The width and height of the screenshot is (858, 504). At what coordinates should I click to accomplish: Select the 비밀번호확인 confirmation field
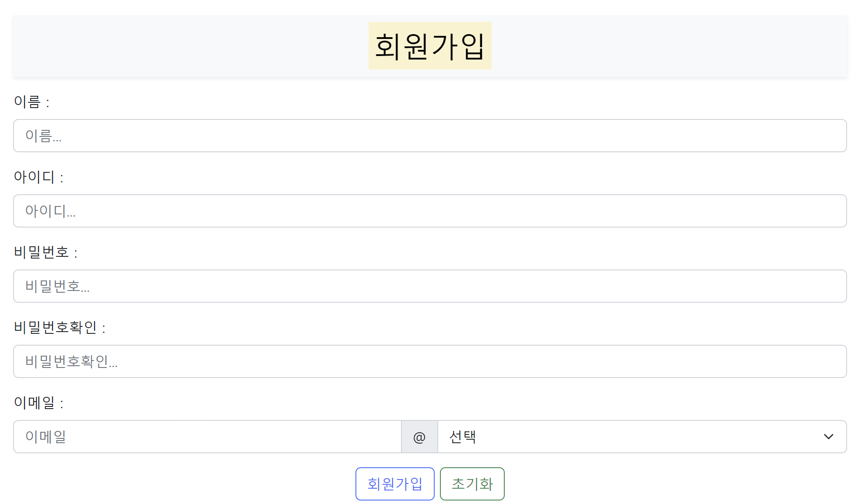219,361
